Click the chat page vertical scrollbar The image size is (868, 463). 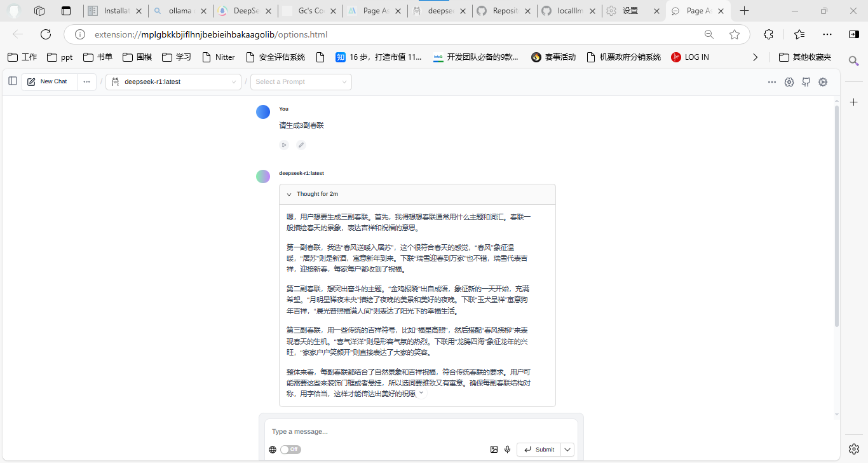tap(836, 216)
